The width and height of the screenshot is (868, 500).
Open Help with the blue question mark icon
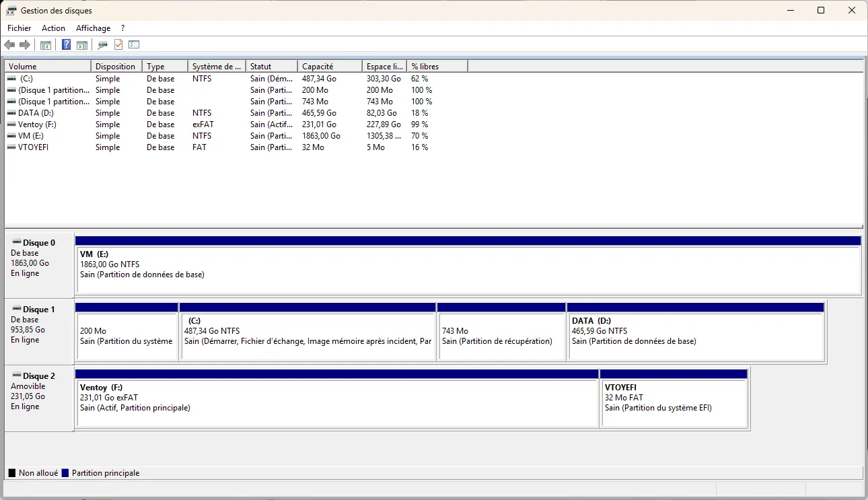click(x=66, y=45)
